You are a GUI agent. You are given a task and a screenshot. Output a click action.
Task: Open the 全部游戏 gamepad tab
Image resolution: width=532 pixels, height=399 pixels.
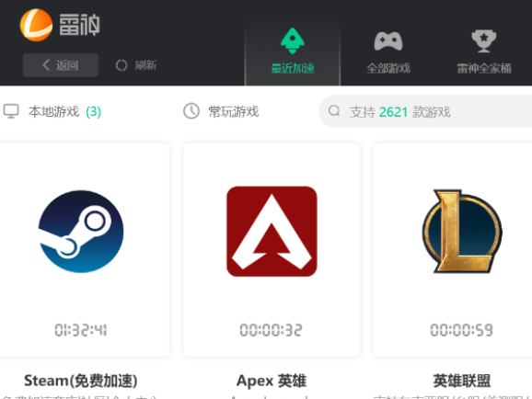click(x=388, y=51)
